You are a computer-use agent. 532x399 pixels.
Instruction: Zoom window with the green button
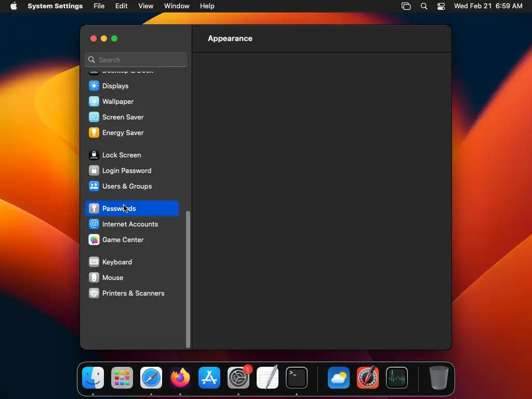click(114, 38)
